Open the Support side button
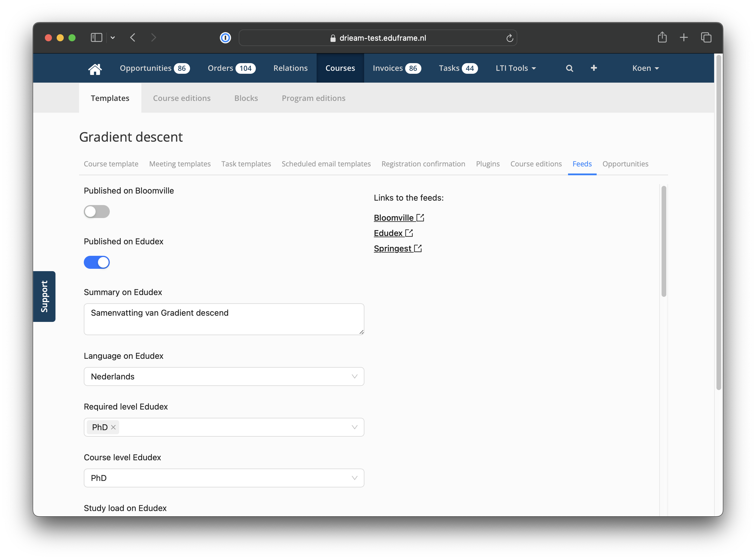Image resolution: width=756 pixels, height=560 pixels. (x=44, y=296)
